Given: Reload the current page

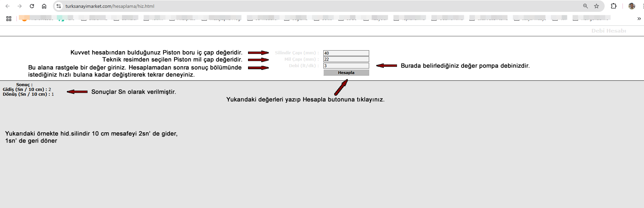Looking at the screenshot, I should [32, 6].
